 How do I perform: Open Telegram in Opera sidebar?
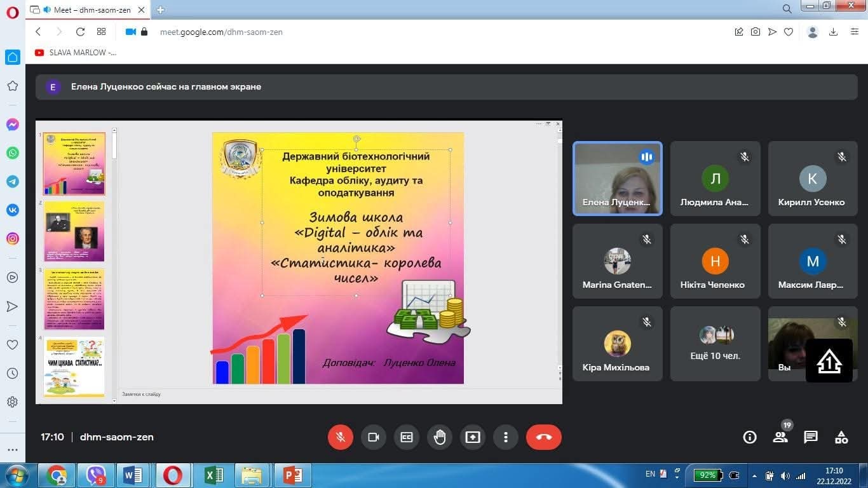[13, 182]
